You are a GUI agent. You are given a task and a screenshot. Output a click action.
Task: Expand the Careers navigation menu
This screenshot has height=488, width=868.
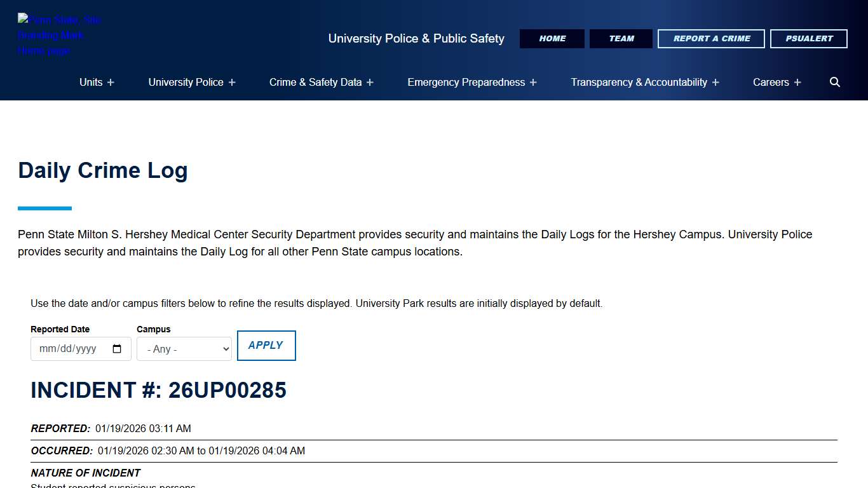click(x=776, y=82)
